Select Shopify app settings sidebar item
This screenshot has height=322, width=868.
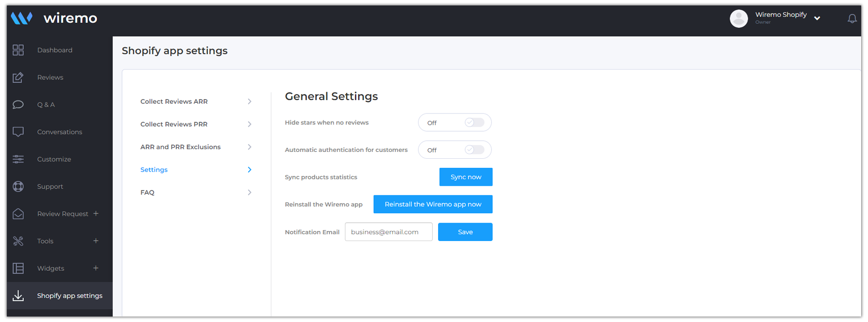click(x=59, y=295)
